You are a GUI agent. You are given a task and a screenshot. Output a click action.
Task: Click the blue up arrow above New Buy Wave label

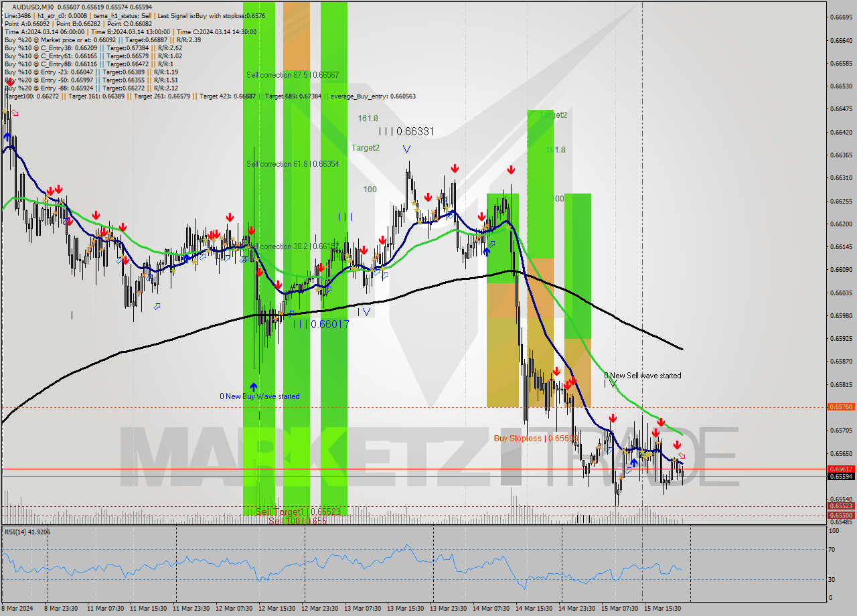coord(254,387)
